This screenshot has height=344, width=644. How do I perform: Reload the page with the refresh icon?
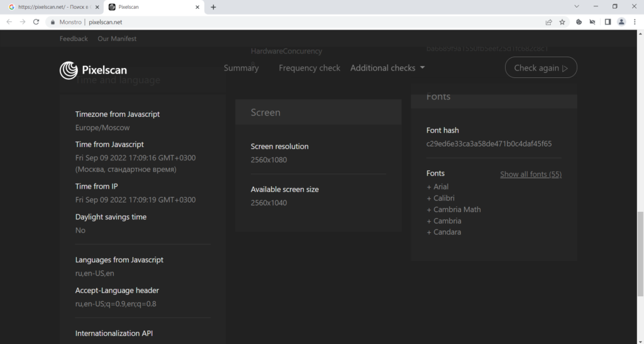tap(36, 21)
